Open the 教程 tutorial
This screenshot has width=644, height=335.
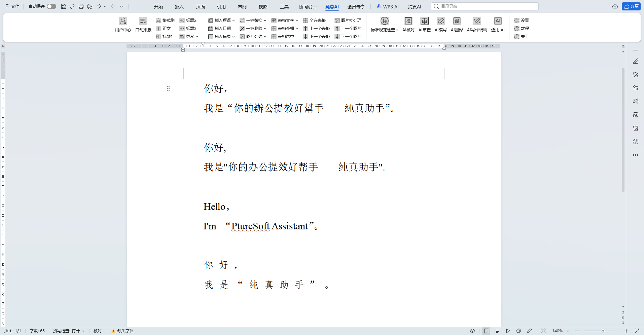pos(522,29)
